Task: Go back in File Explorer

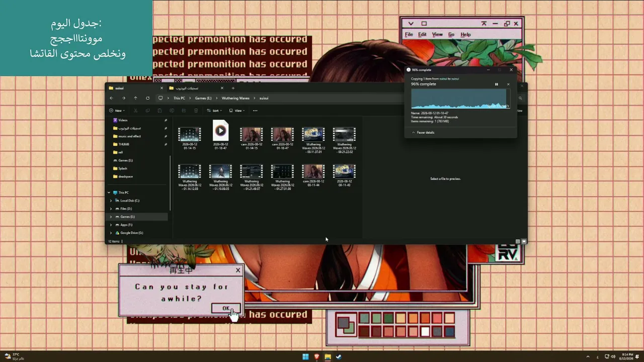Action: click(111, 98)
